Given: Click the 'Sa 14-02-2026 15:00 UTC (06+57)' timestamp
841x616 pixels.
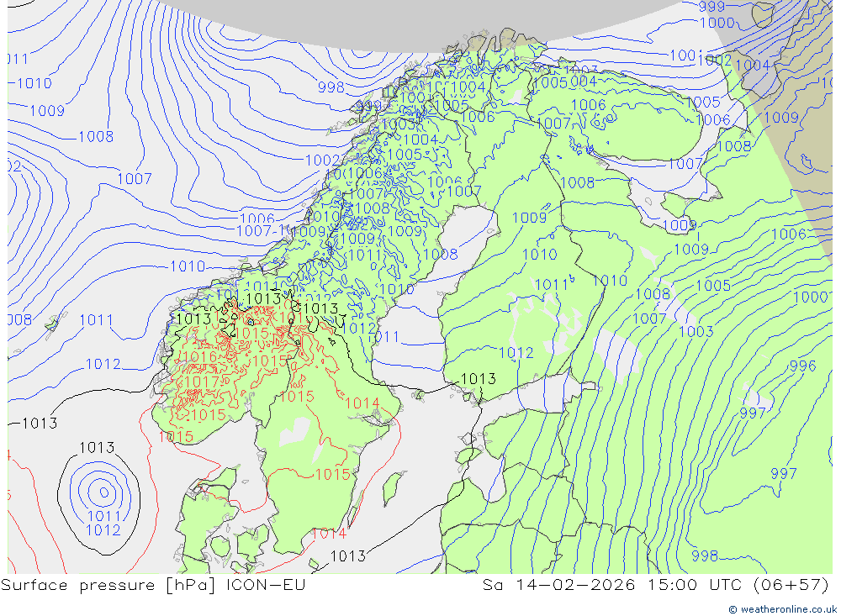Looking at the screenshot, I should [x=655, y=584].
